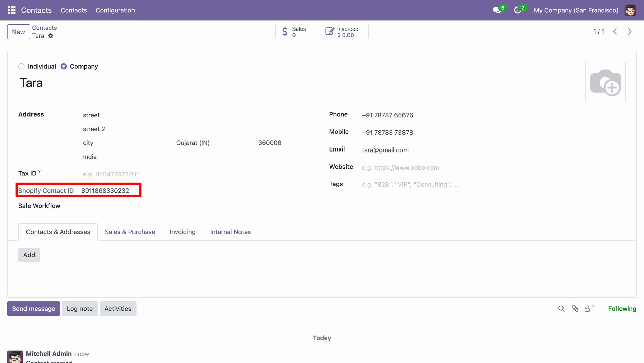Open the conversations chat bubble icon
Screen dimensions: 644x363
pos(496,10)
